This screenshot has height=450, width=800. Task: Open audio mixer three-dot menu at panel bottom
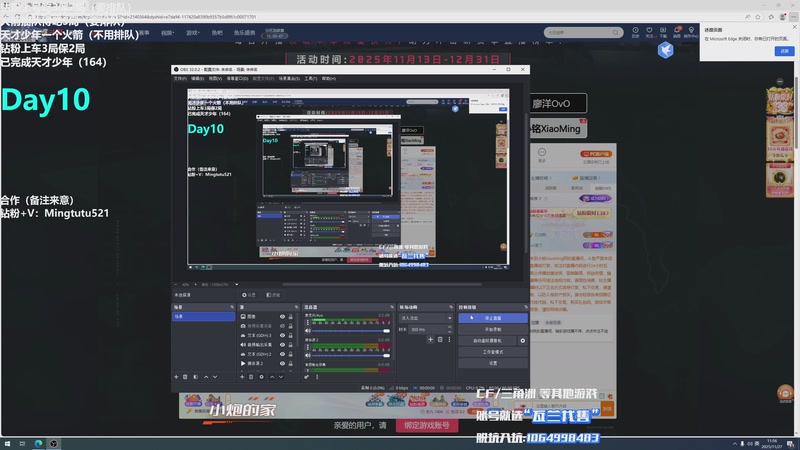[x=317, y=377]
